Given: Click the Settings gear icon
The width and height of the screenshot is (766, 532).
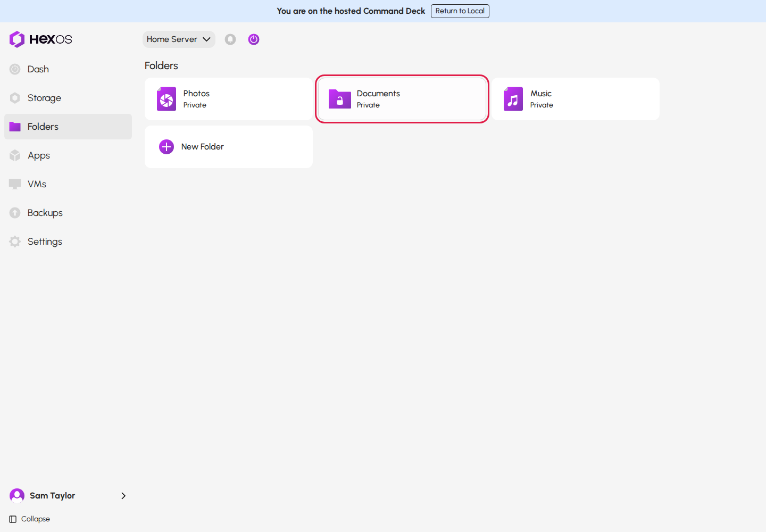Looking at the screenshot, I should (x=15, y=242).
